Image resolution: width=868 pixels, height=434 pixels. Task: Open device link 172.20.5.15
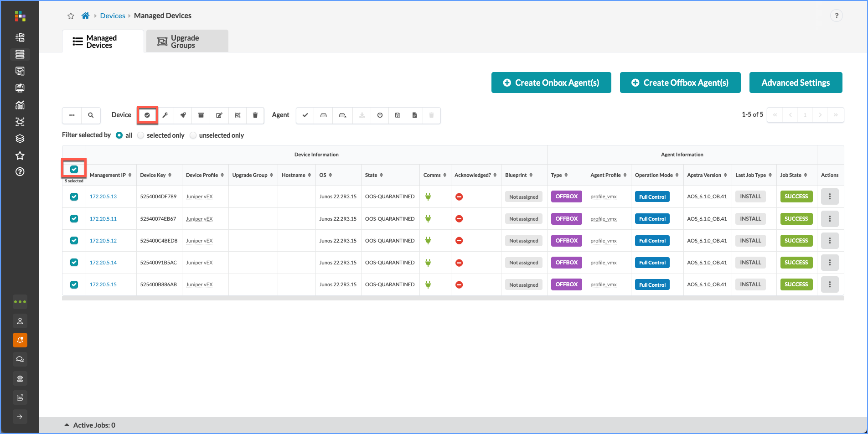point(103,284)
